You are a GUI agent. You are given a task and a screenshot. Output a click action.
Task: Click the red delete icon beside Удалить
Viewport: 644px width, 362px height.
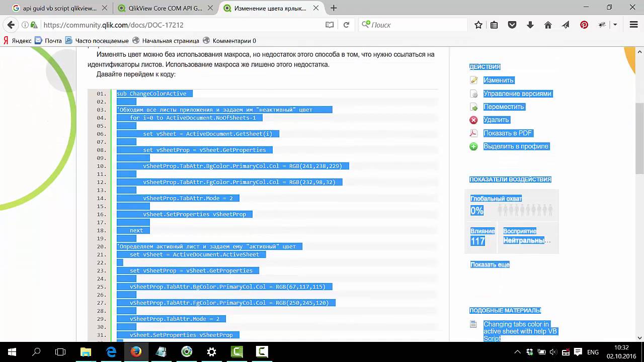coord(473,120)
